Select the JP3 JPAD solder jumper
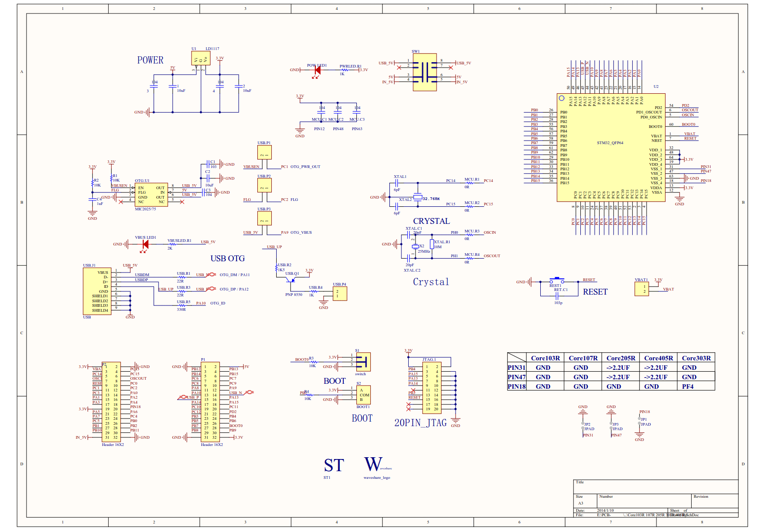766x532 pixels. (x=611, y=426)
